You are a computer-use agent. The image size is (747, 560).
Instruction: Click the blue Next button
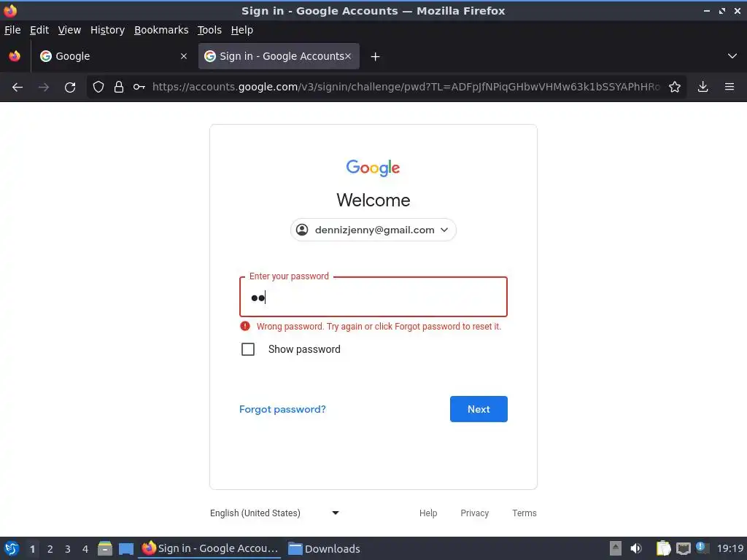point(479,409)
